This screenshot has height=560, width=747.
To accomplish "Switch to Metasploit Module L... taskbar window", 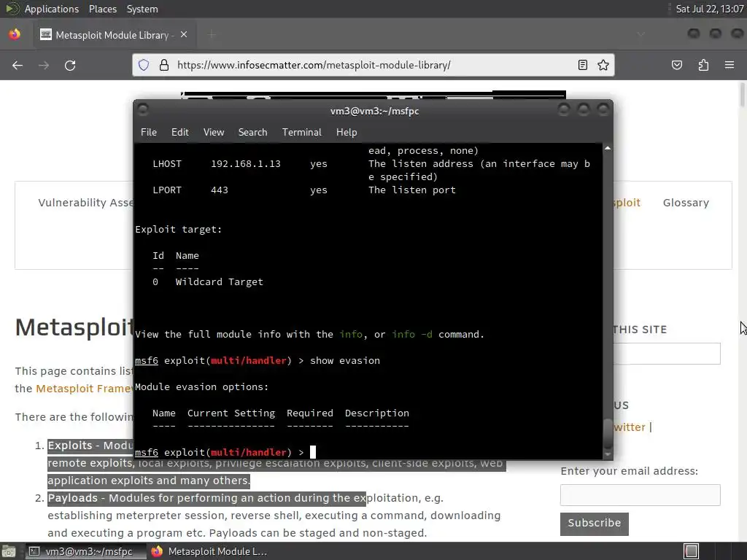I will coord(209,551).
